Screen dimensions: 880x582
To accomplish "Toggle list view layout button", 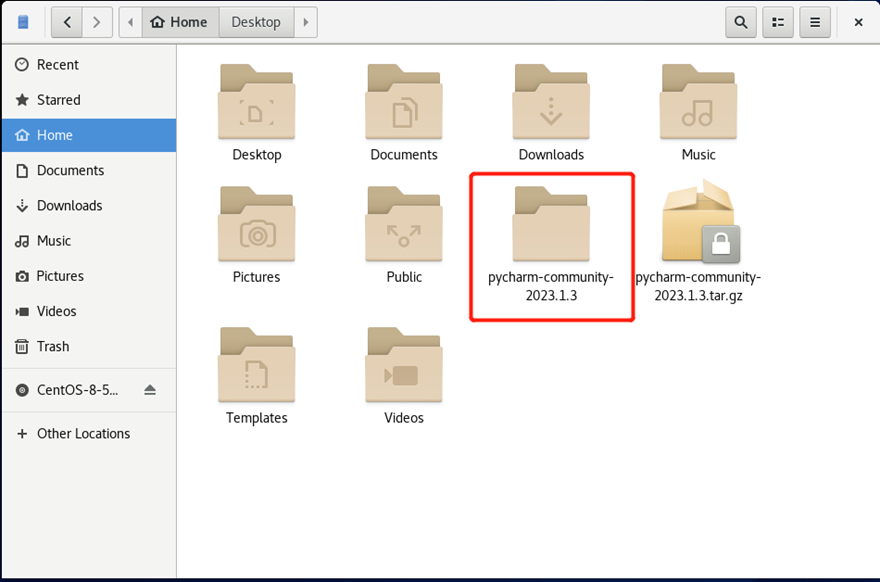I will click(778, 22).
